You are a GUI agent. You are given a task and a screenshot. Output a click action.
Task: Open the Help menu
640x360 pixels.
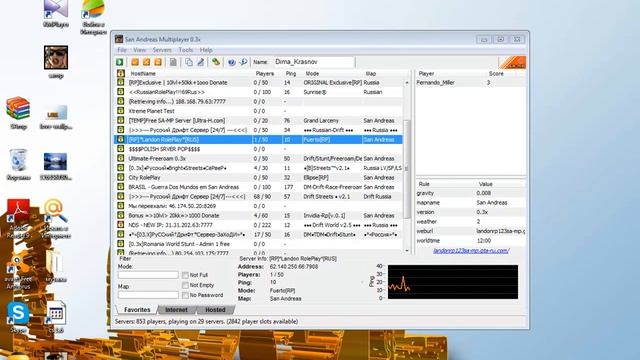(x=206, y=50)
